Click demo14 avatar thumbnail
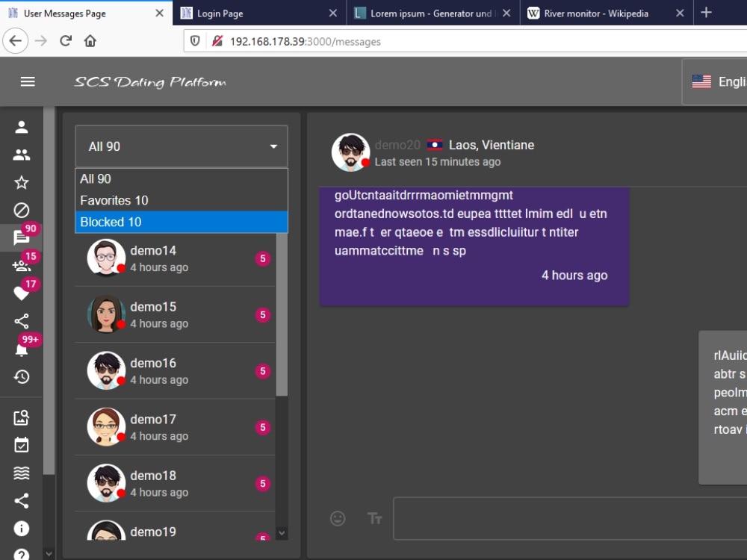This screenshot has width=747, height=560. 106,258
